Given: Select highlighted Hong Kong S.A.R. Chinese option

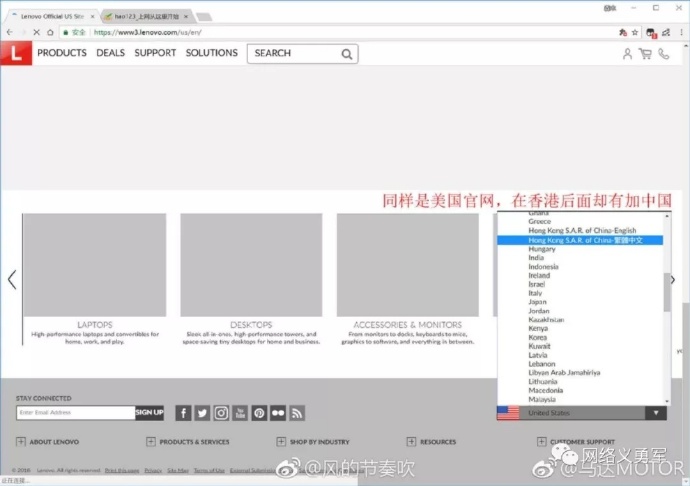Looking at the screenshot, I should [580, 240].
